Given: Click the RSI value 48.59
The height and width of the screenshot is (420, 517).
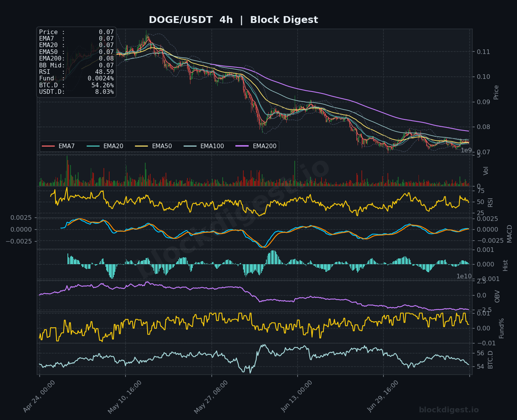Looking at the screenshot, I should coord(104,72).
